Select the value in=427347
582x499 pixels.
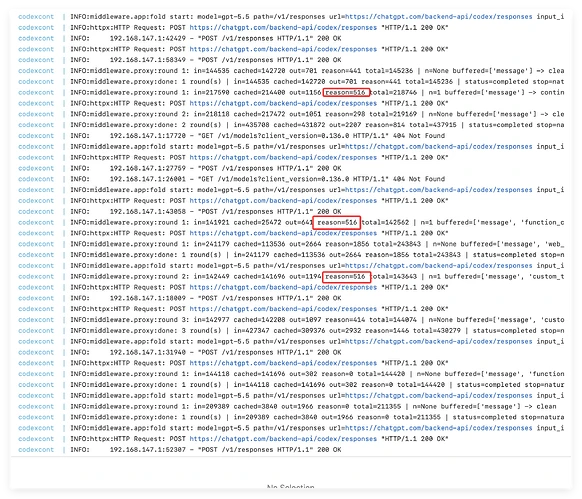click(251, 330)
